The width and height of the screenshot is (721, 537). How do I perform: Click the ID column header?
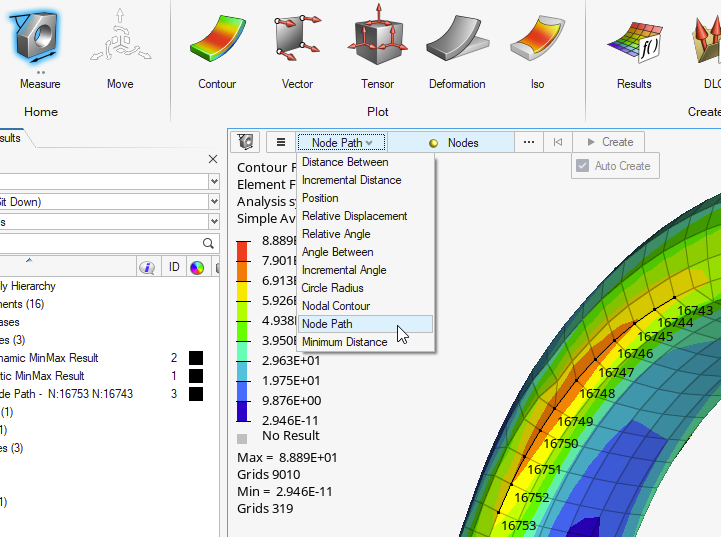174,267
